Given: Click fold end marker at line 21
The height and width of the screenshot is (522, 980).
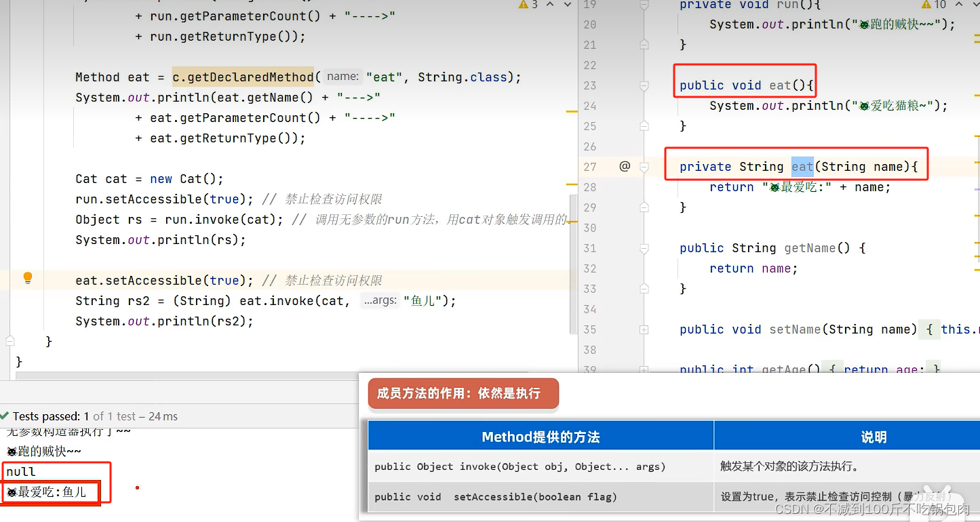Looking at the screenshot, I should (x=644, y=45).
